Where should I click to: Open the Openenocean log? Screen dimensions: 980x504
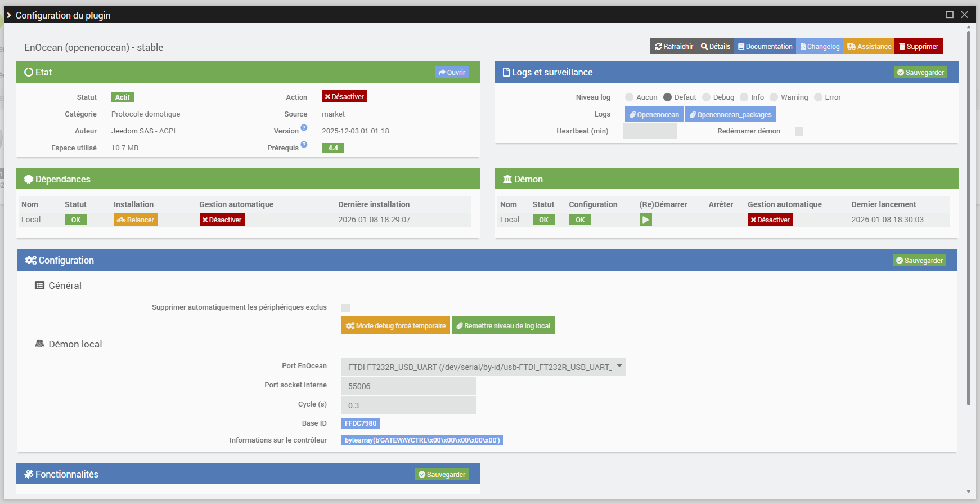tap(654, 114)
